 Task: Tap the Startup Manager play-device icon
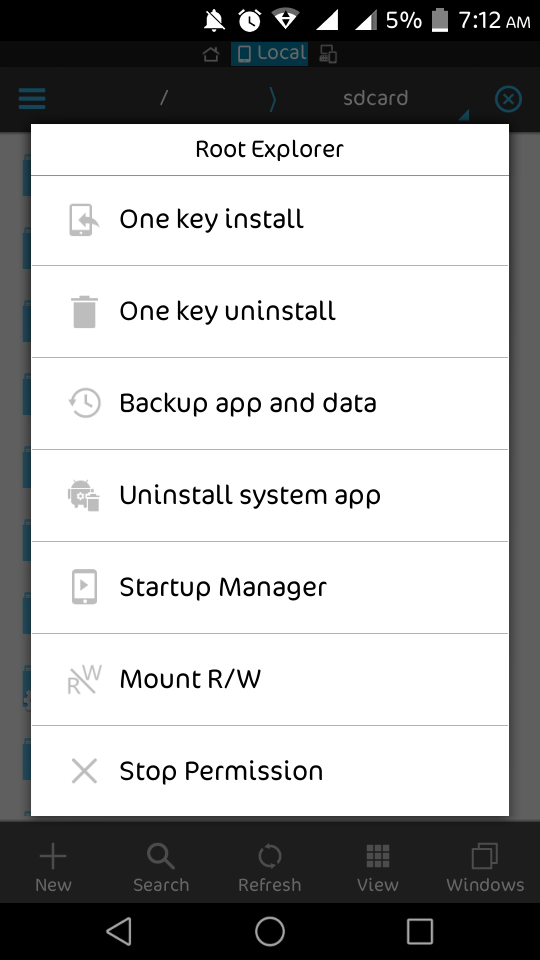click(84, 587)
